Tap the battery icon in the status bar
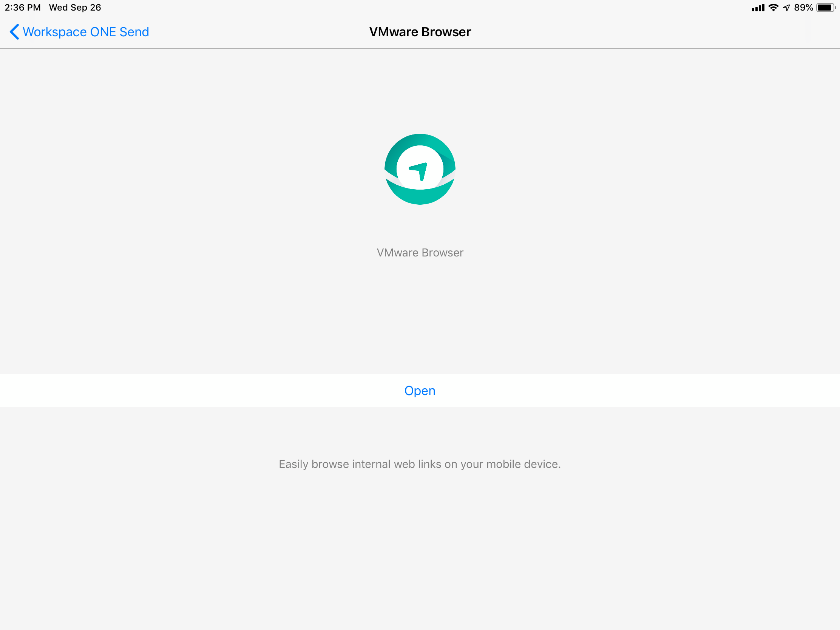 (826, 8)
